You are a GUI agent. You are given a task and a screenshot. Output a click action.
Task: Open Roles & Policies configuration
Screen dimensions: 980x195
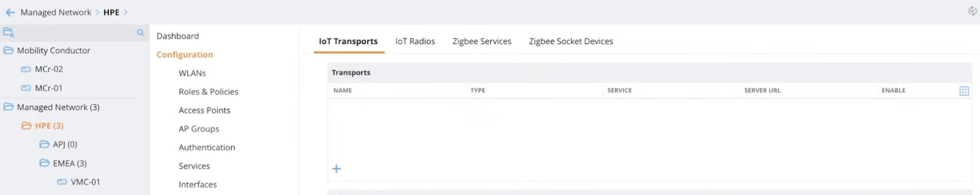tap(209, 92)
